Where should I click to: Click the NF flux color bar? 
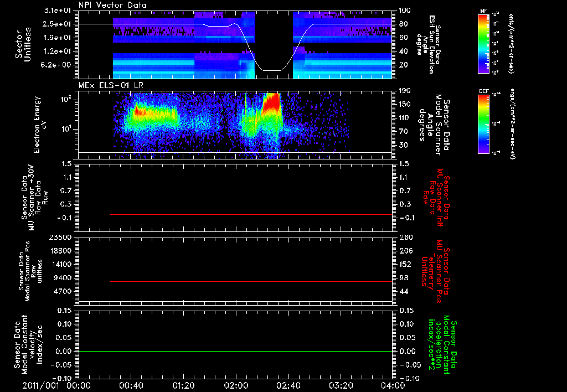(483, 43)
